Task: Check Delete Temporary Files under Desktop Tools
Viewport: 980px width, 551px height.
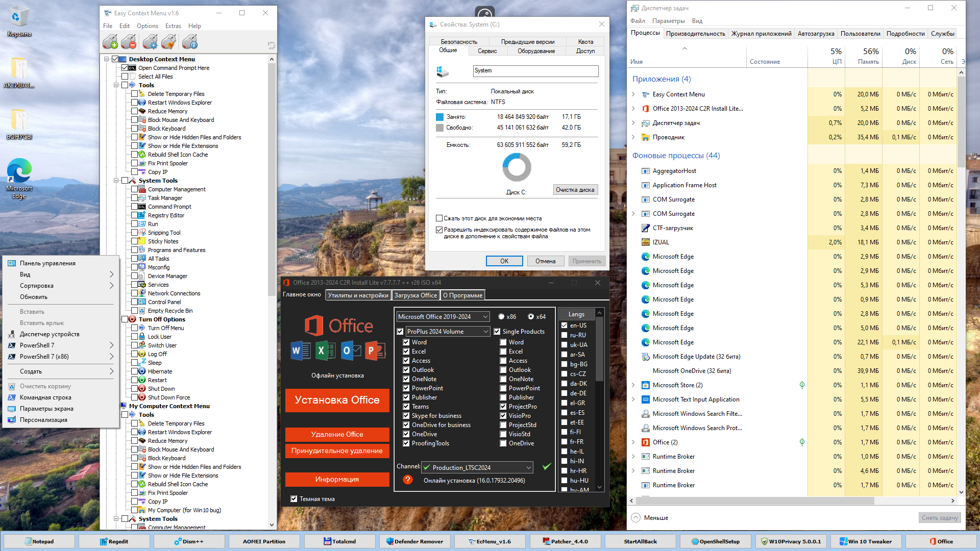Action: pyautogui.click(x=134, y=94)
